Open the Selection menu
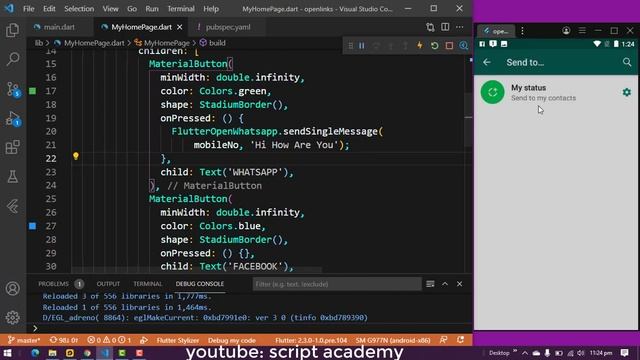The height and width of the screenshot is (360, 640). (79, 9)
